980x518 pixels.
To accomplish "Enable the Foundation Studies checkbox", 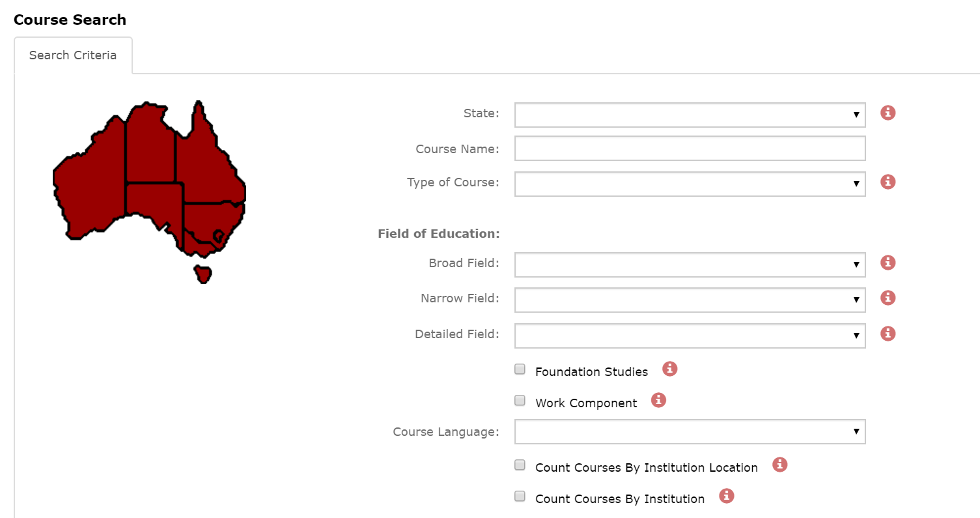I will pyautogui.click(x=520, y=369).
